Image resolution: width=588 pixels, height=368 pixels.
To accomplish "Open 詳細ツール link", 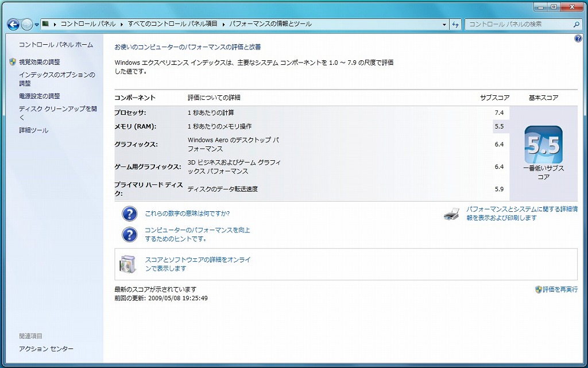I will coord(34,130).
